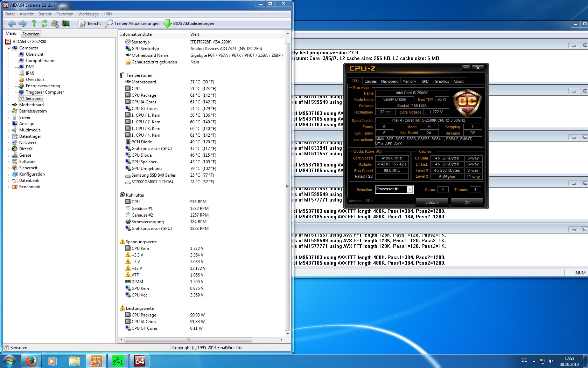
Task: Open the Graphics tab in CPU-Z
Action: coord(442,81)
